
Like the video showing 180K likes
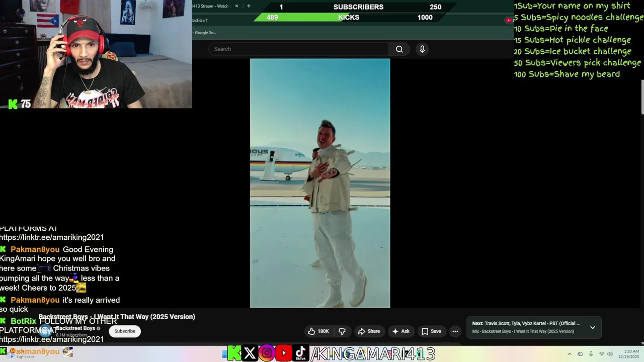click(318, 331)
